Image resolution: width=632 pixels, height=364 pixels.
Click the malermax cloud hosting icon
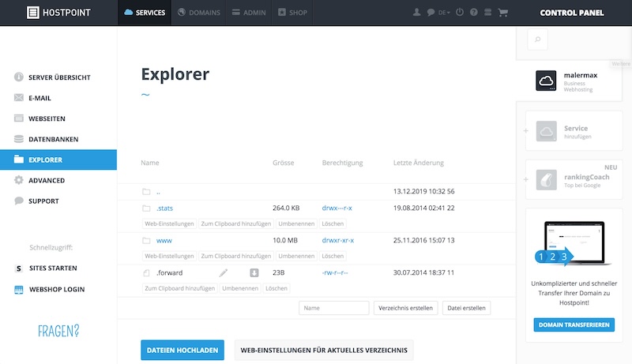546,81
